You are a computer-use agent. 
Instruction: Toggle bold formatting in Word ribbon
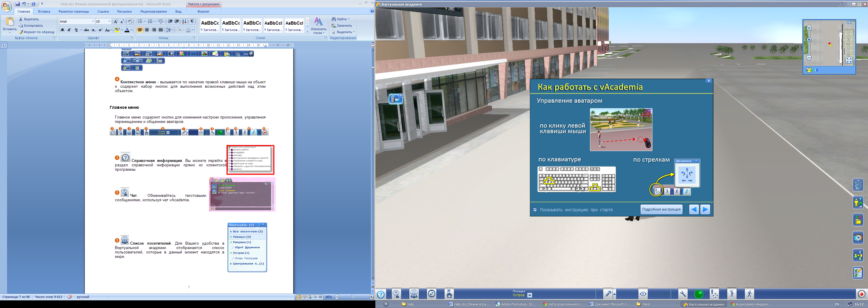[x=62, y=30]
